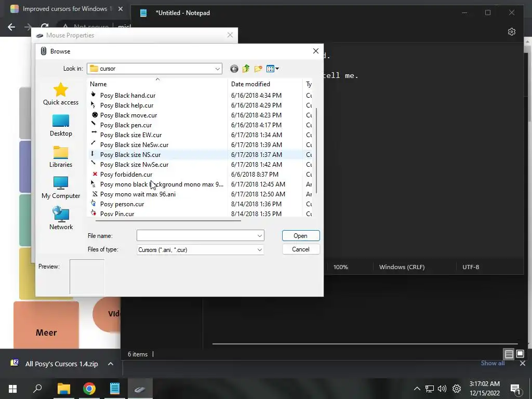Go back to last folder visited
This screenshot has width=532, height=399.
pyautogui.click(x=234, y=69)
